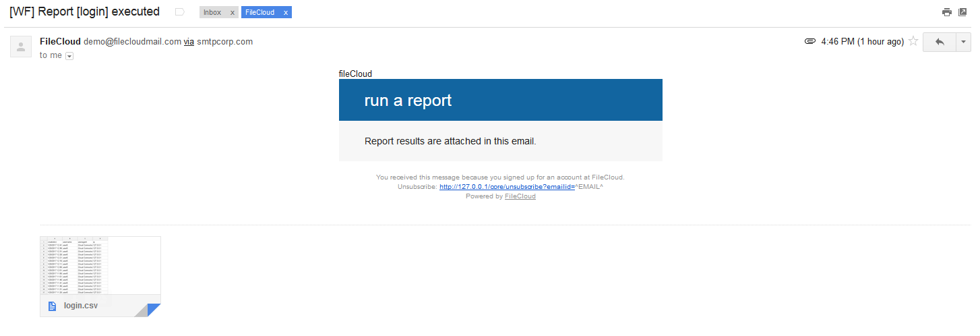Click the FileCloud sender name
The width and height of the screenshot is (980, 336).
tap(60, 42)
